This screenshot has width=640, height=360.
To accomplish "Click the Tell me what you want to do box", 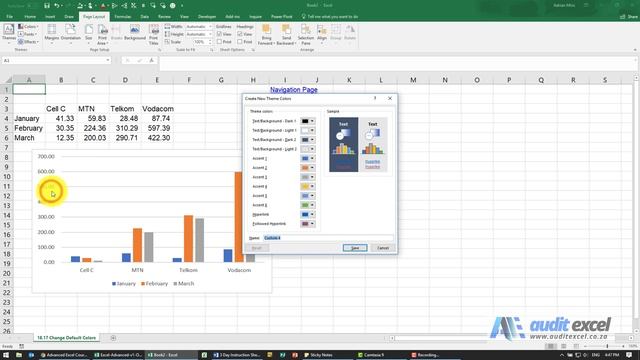I will [x=330, y=17].
